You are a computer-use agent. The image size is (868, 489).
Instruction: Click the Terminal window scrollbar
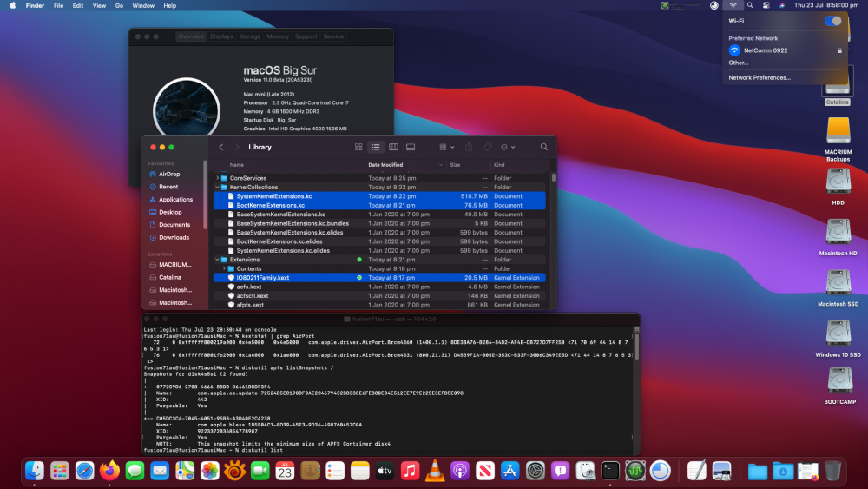pyautogui.click(x=636, y=347)
